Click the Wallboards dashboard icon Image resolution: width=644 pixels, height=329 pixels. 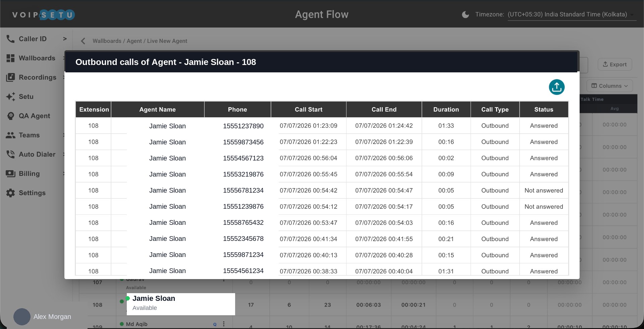(10, 58)
